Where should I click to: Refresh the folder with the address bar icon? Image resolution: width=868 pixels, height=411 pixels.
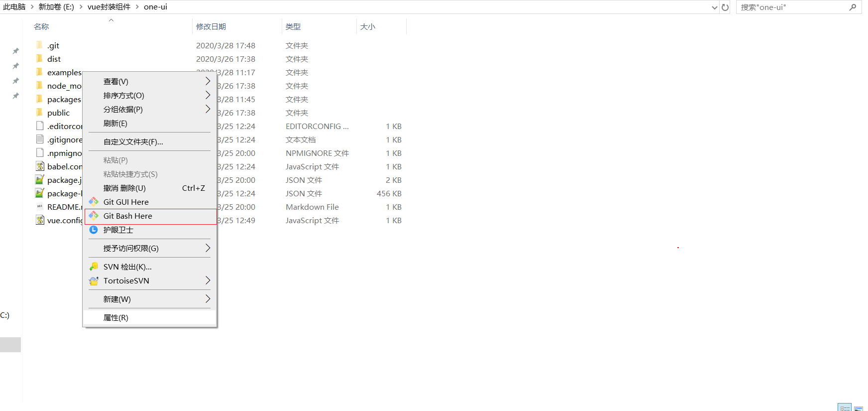click(725, 7)
